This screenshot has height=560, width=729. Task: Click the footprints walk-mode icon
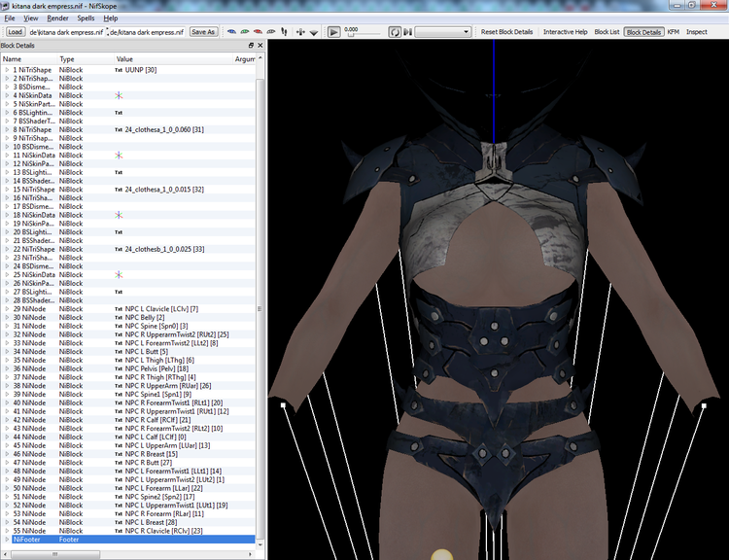coord(284,32)
